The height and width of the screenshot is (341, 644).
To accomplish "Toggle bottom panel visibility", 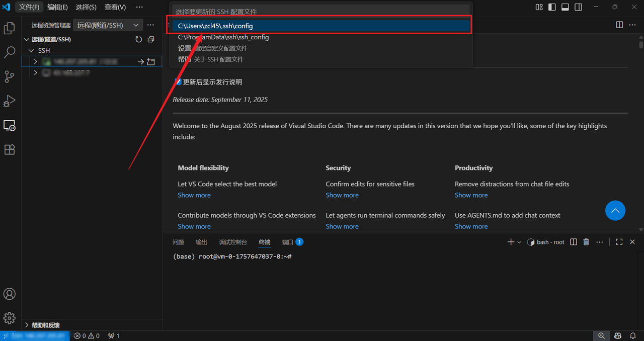I will [566, 7].
